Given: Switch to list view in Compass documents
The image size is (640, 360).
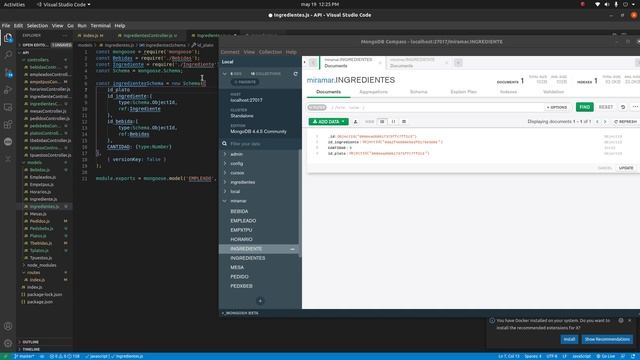Looking at the screenshot, I should click(x=382, y=122).
